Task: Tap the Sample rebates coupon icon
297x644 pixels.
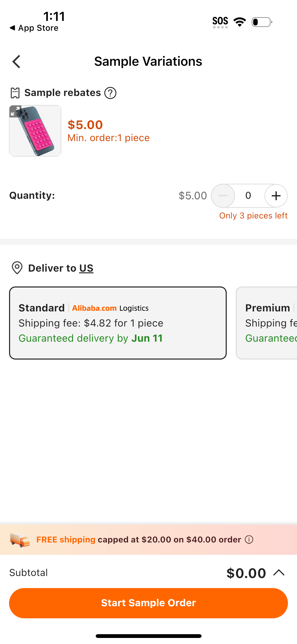Action: pyautogui.click(x=15, y=93)
